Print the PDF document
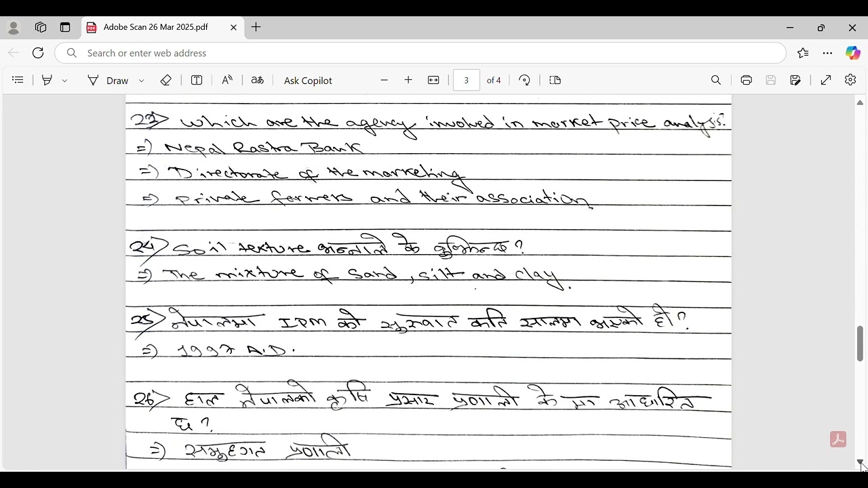The width and height of the screenshot is (868, 488). tap(746, 80)
